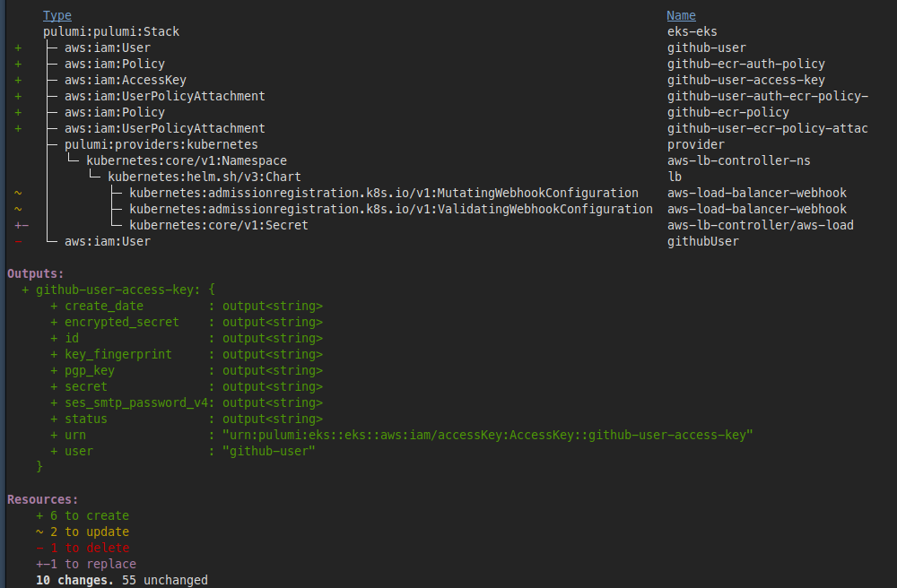The image size is (897, 588).
Task: Click the 10 changes. text
Action: (75, 580)
